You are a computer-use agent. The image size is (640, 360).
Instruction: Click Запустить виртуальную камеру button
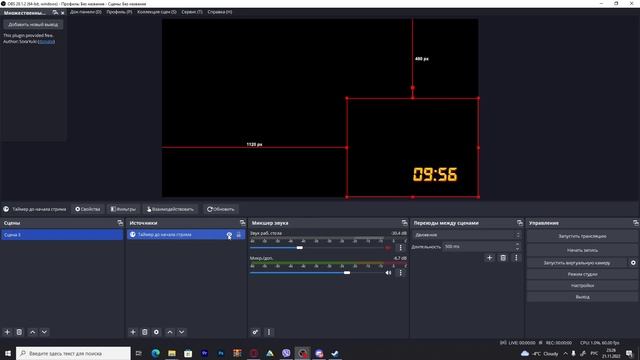tap(577, 263)
